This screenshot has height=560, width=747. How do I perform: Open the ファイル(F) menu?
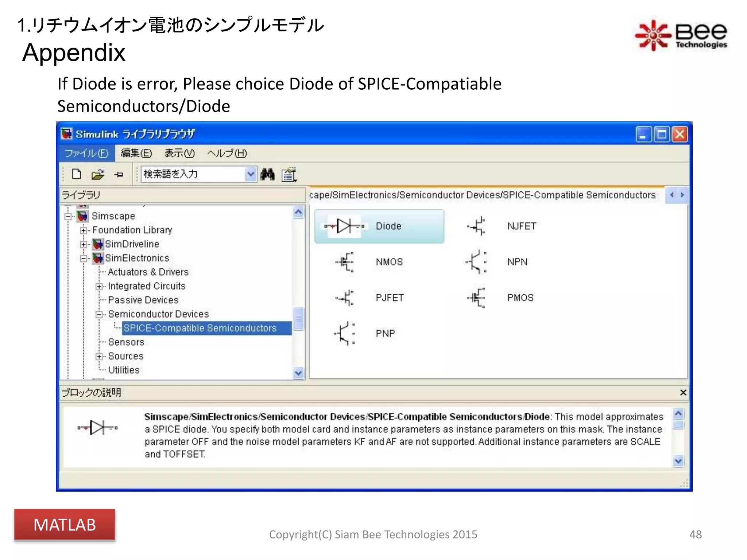86,153
